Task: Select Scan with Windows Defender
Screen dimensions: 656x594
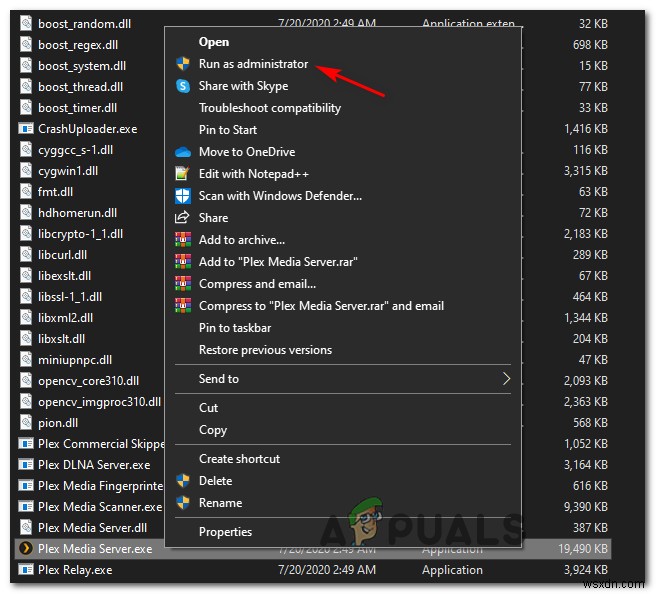Action: [x=280, y=196]
